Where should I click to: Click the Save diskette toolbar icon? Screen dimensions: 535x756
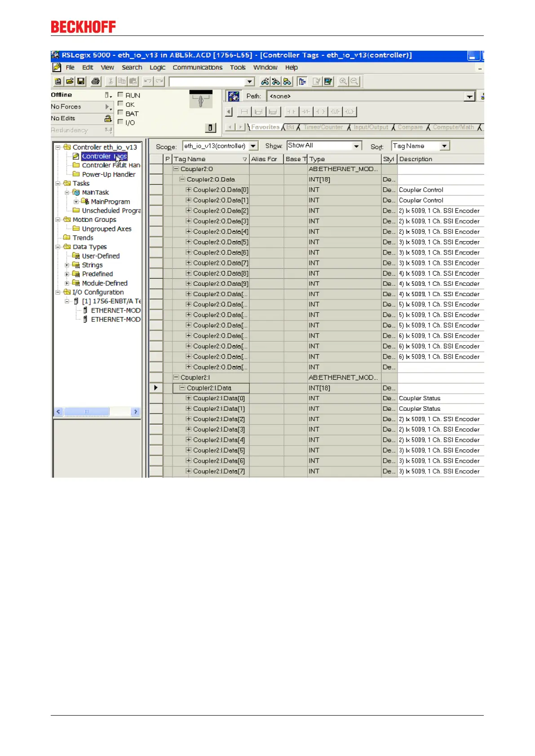click(81, 81)
